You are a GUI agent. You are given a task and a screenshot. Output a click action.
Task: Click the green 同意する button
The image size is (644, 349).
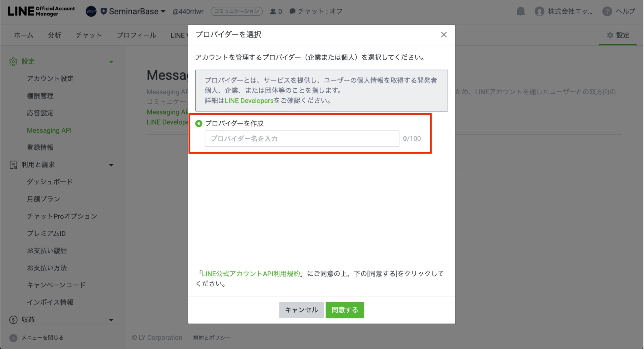pos(344,310)
